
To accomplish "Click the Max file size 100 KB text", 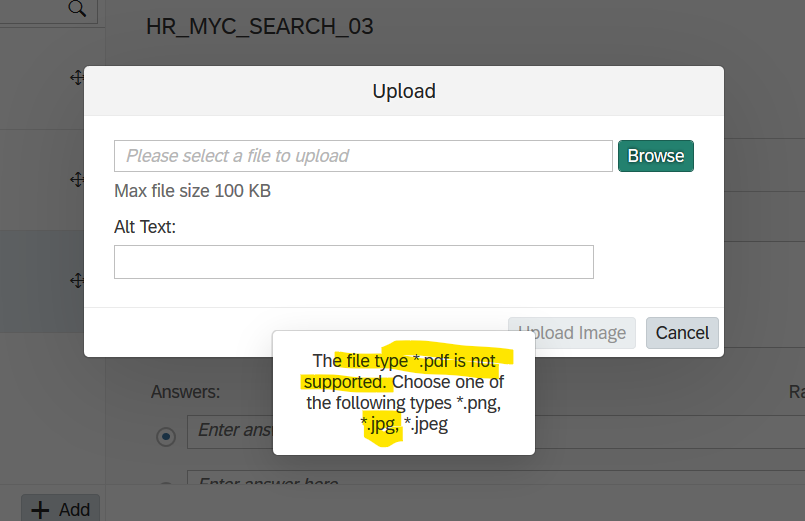I will [193, 191].
